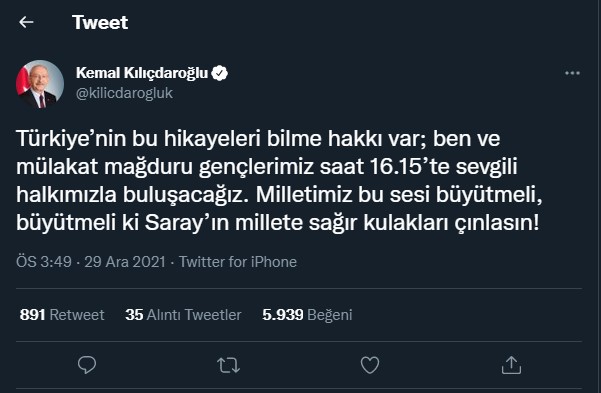This screenshot has width=601, height=393.
Task: Open the three-dot more options menu
Action: (x=572, y=73)
